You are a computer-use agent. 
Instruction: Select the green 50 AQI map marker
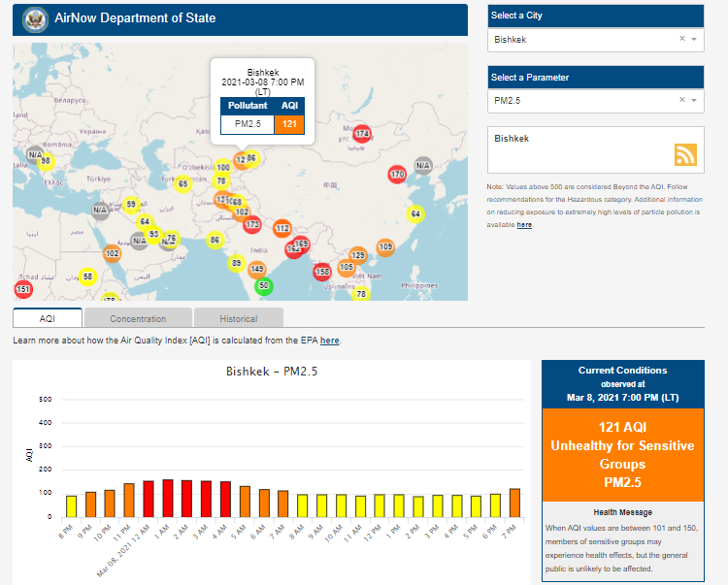[x=263, y=286]
